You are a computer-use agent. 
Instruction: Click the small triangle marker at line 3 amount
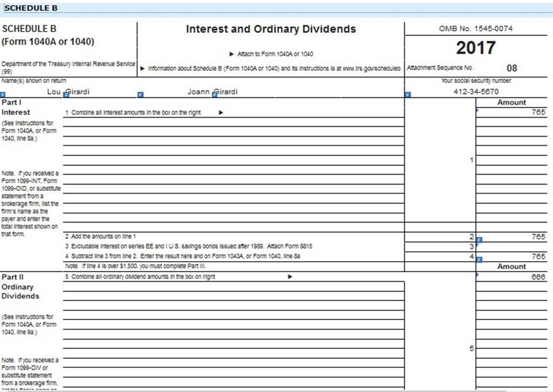pyautogui.click(x=477, y=245)
